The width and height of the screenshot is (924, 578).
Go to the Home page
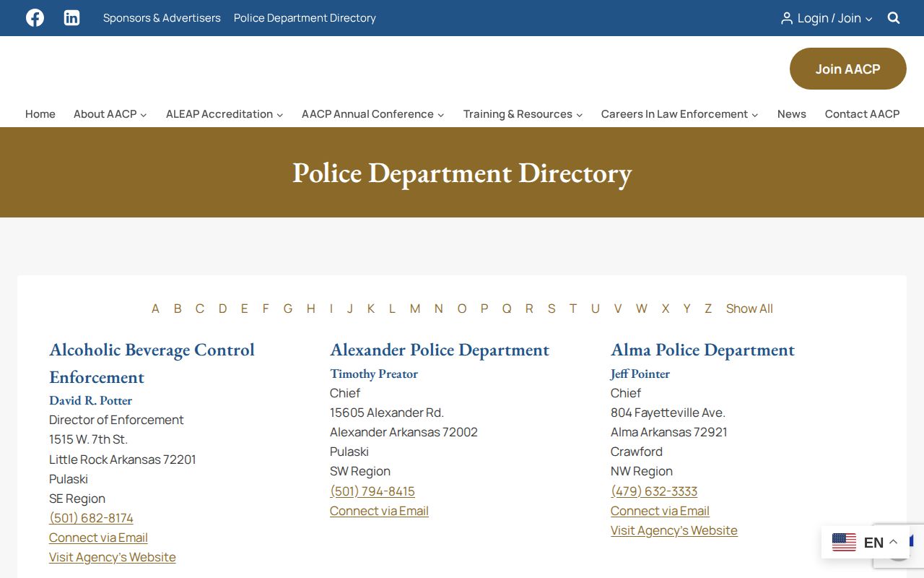tap(40, 114)
